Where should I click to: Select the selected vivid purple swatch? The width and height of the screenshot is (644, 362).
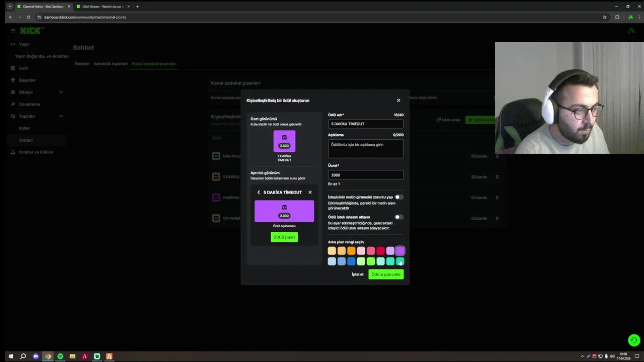pos(400,251)
